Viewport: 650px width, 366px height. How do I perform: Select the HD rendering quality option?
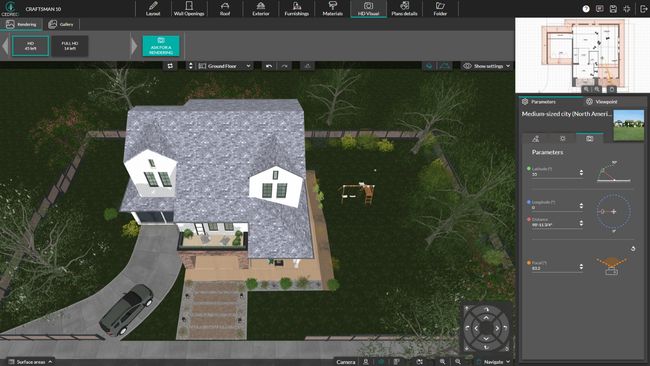(x=30, y=46)
